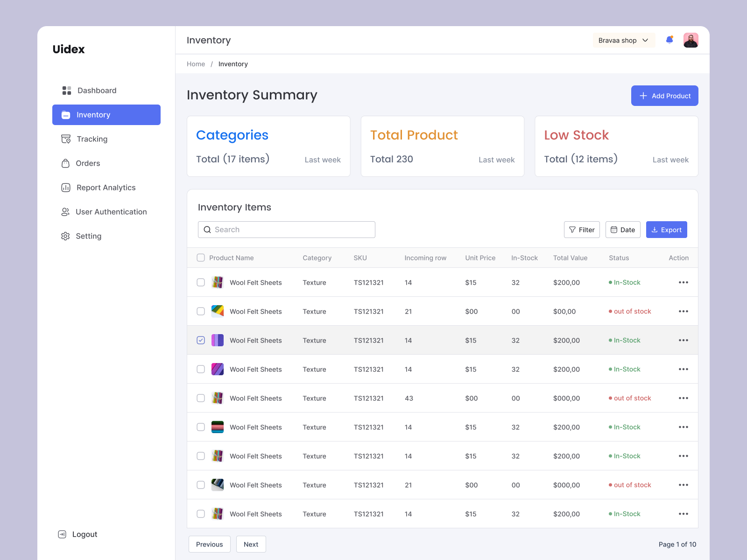
Task: Click In-Stock status in first row
Action: tap(625, 282)
